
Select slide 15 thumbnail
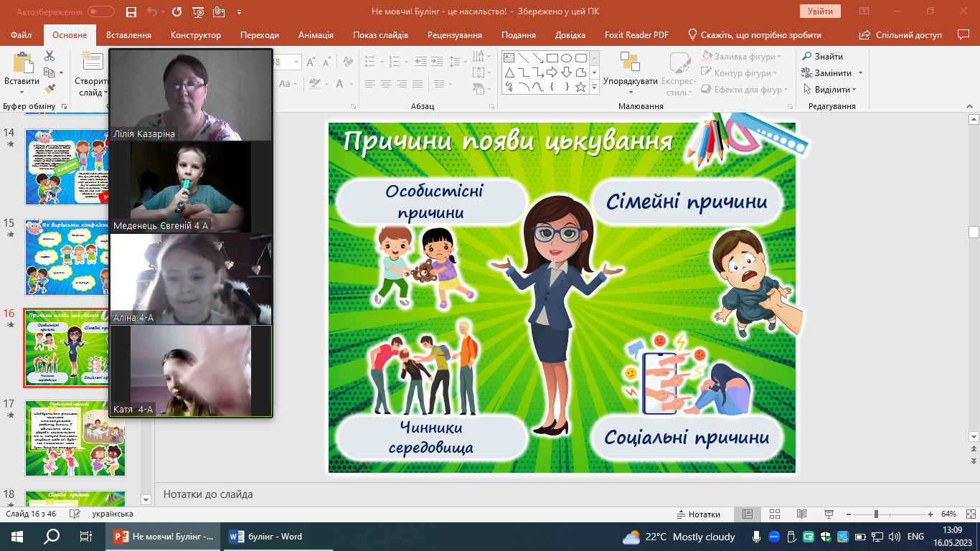(x=75, y=258)
